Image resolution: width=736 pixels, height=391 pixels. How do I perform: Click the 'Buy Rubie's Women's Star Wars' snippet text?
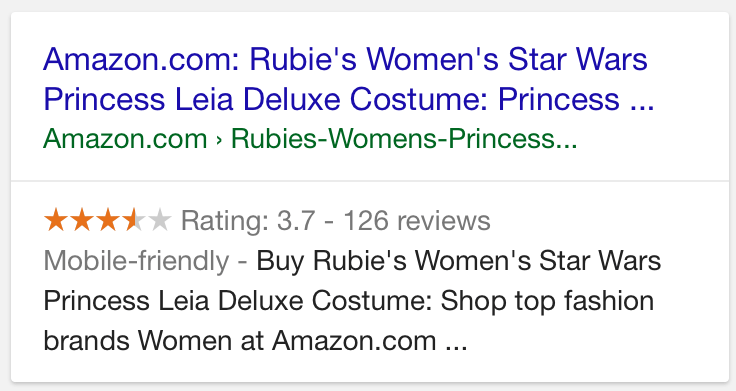(x=459, y=261)
